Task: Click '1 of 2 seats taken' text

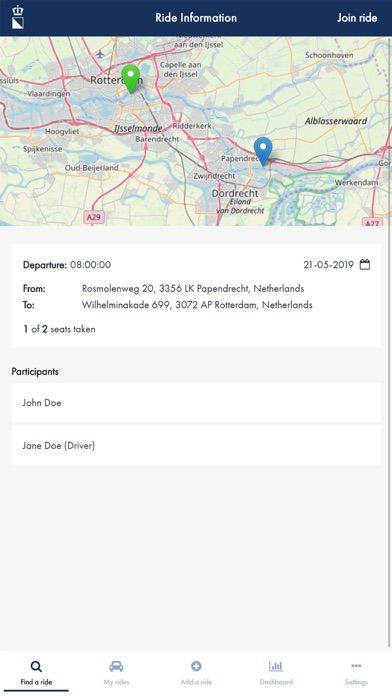Action: click(59, 329)
